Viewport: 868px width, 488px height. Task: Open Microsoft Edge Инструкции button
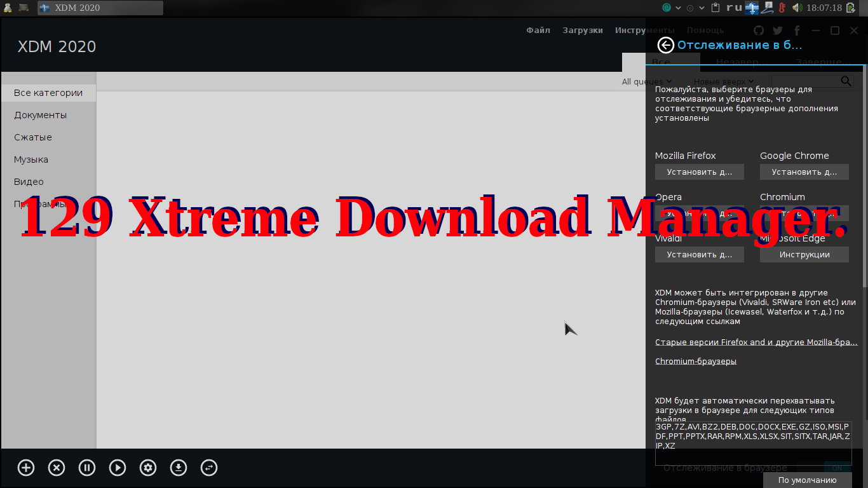804,254
